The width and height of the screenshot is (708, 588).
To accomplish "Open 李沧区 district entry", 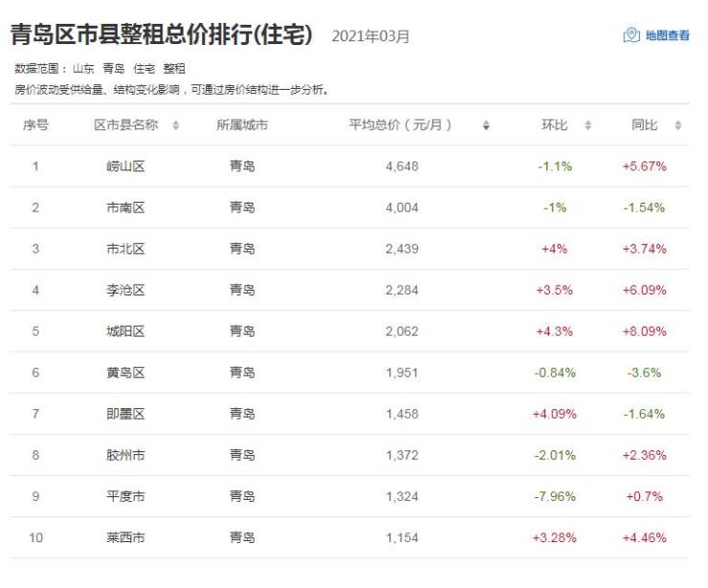I will point(125,290).
